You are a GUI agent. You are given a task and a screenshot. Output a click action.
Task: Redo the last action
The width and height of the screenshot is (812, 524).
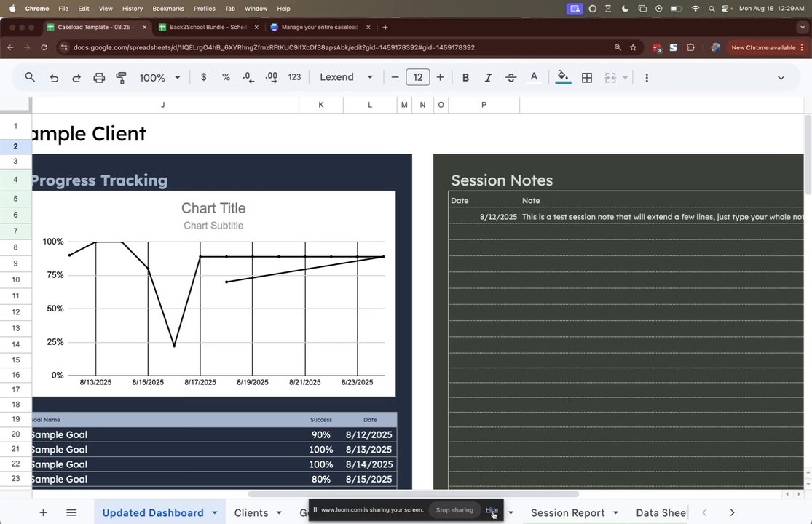point(76,78)
